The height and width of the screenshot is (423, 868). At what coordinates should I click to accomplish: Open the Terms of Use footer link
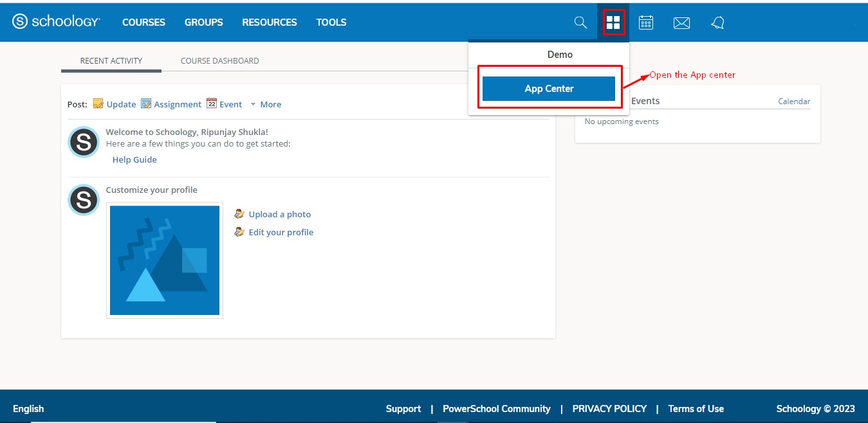[x=696, y=408]
